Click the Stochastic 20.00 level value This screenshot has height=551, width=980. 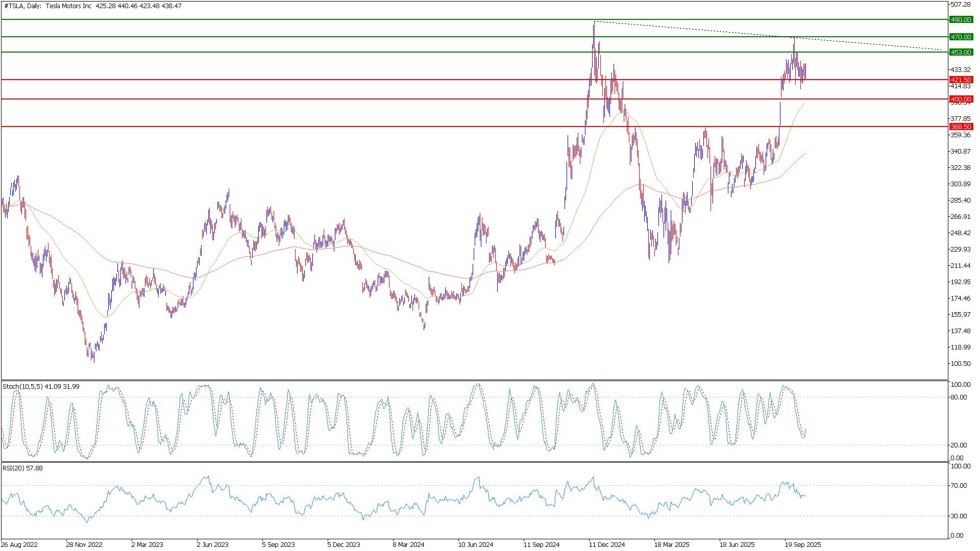tap(958, 445)
